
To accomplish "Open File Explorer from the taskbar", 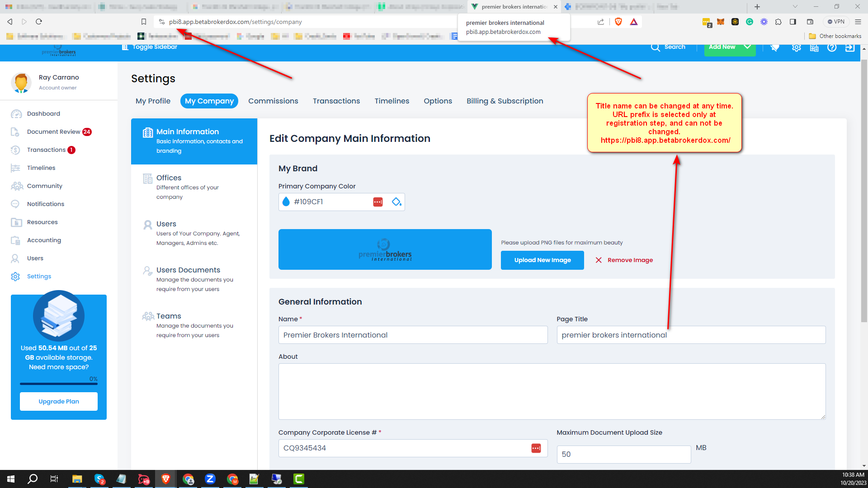I will [x=77, y=479].
